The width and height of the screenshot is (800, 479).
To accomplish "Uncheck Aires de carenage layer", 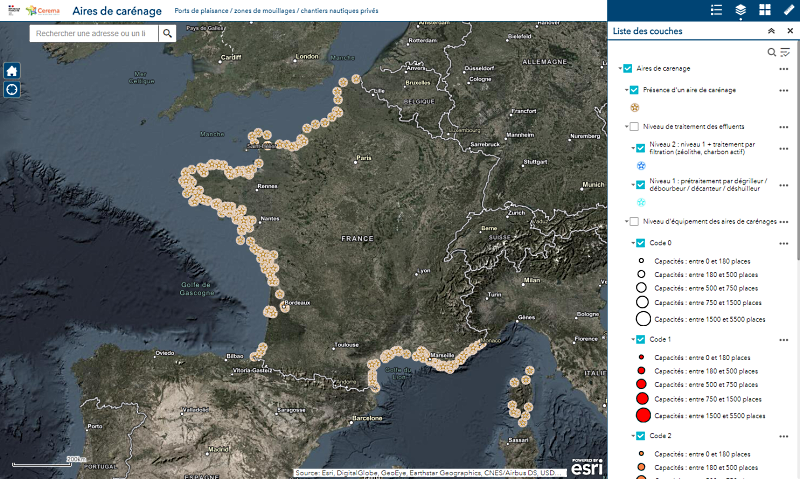I will pyautogui.click(x=628, y=68).
